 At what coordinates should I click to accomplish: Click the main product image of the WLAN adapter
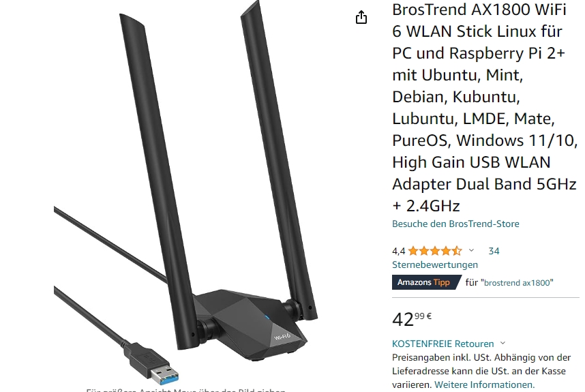[186, 193]
